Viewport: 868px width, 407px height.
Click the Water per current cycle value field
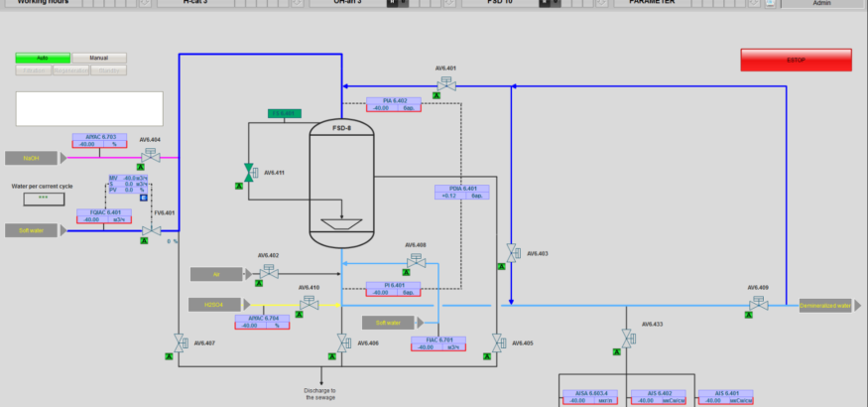(44, 200)
